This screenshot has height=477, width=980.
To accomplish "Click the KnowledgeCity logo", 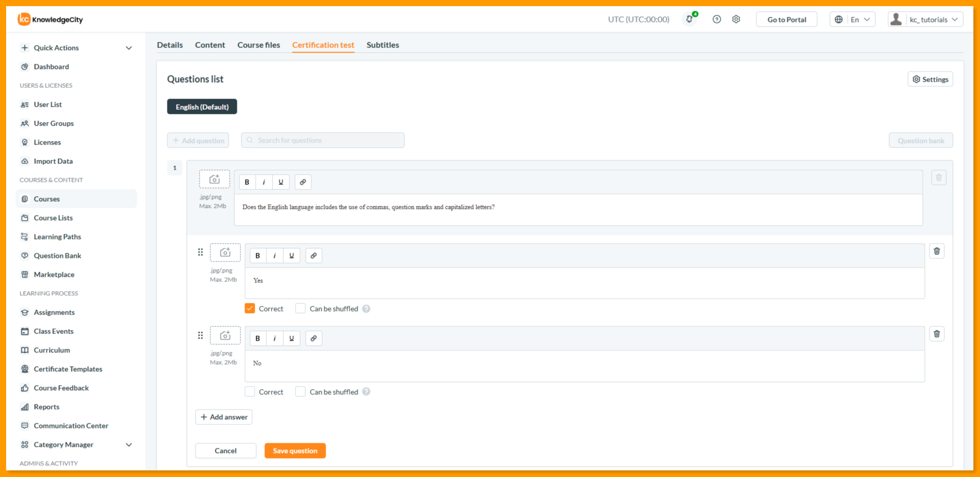I will pyautogui.click(x=50, y=19).
